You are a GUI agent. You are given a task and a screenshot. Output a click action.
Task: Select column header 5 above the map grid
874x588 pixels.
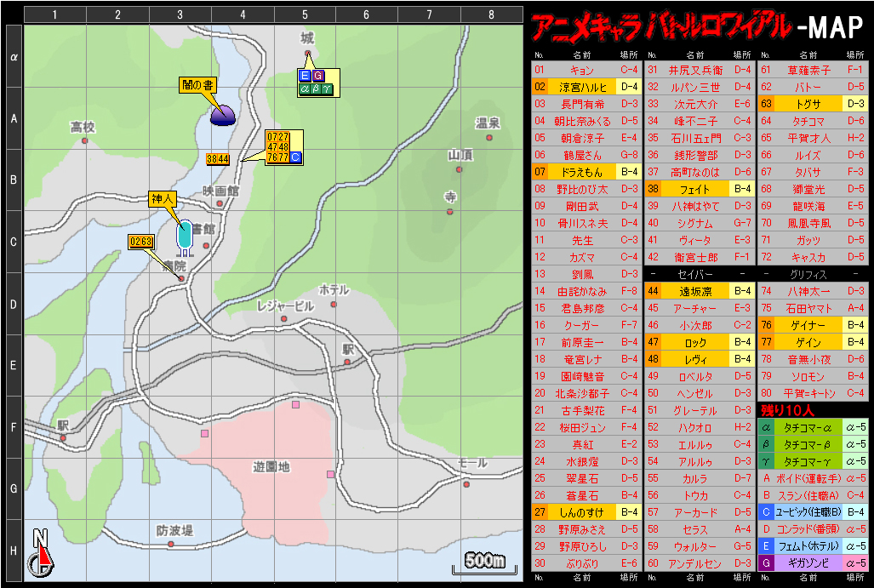305,15
